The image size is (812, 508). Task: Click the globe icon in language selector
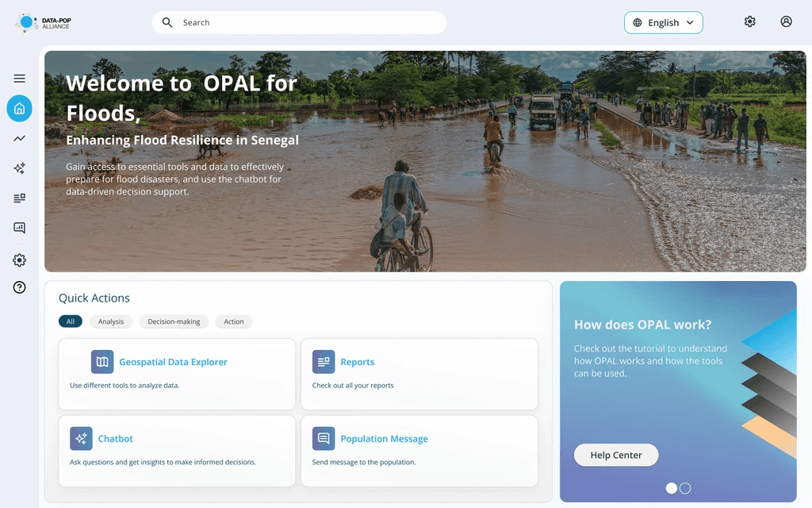638,22
